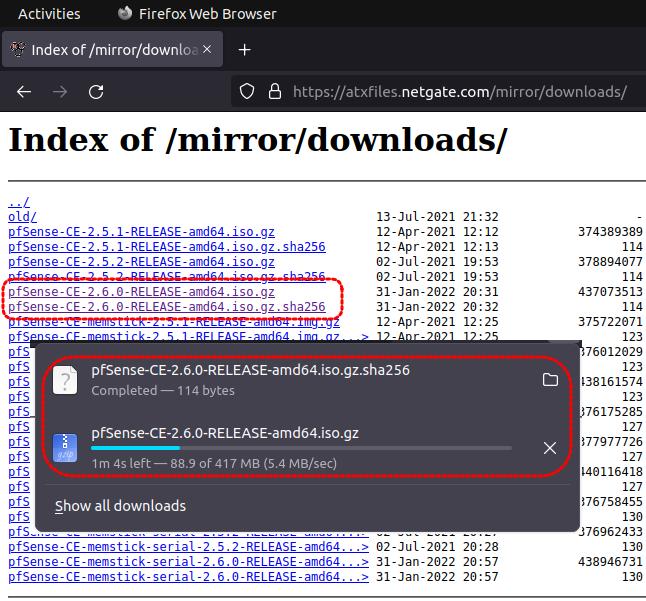Click the iso.gz download progress bar

[x=301, y=448]
